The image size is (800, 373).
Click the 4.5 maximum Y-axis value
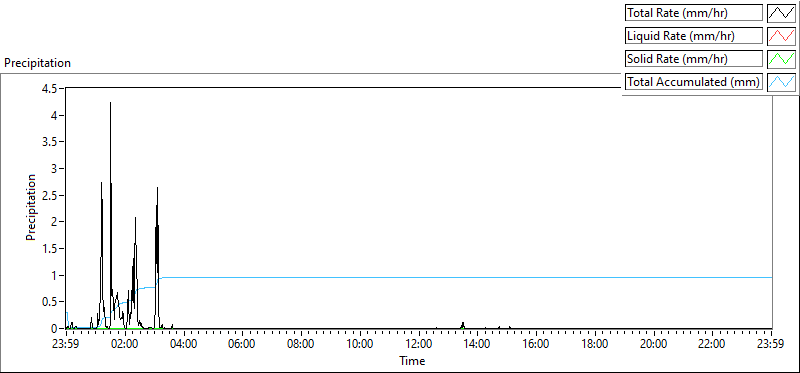pos(53,88)
